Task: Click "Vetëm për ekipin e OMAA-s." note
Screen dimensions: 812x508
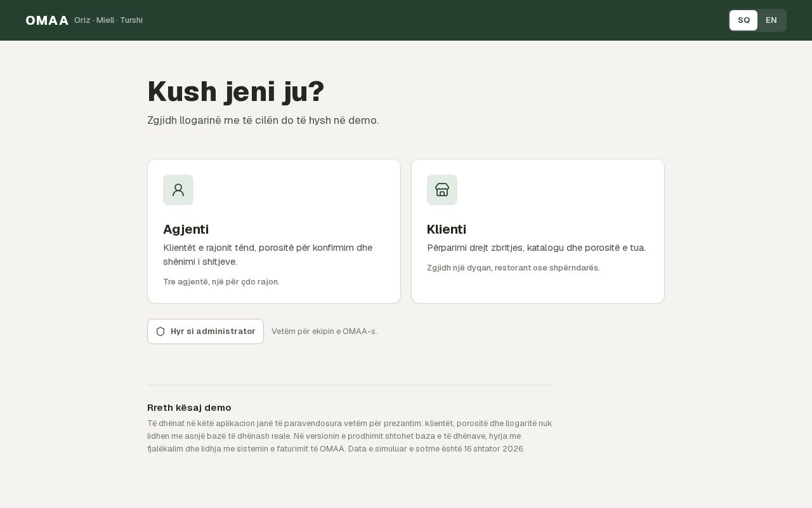Action: [324, 331]
